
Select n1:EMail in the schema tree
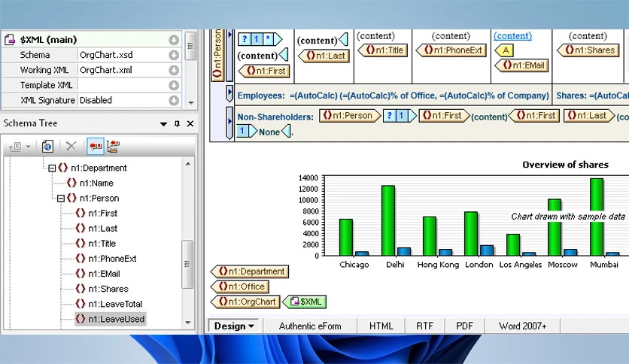pyautogui.click(x=104, y=275)
